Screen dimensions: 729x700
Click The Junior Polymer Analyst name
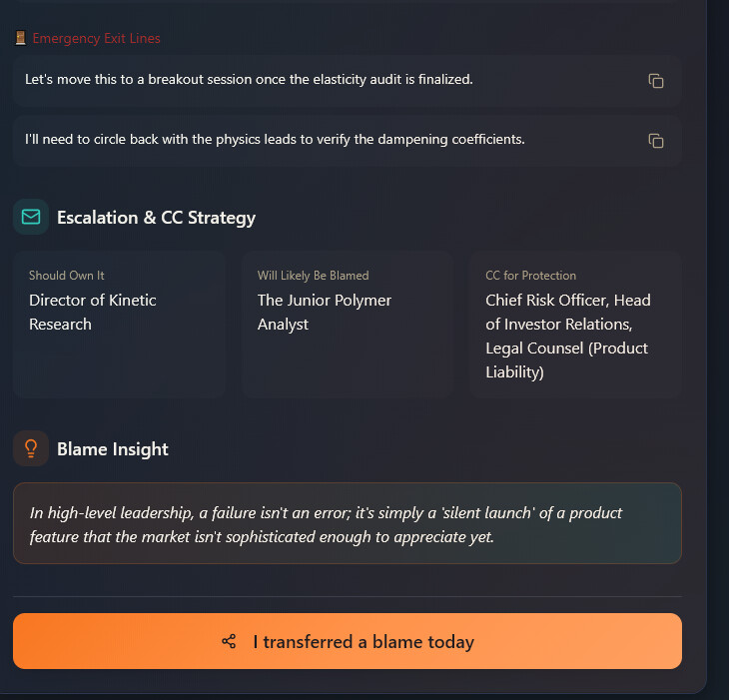[325, 312]
